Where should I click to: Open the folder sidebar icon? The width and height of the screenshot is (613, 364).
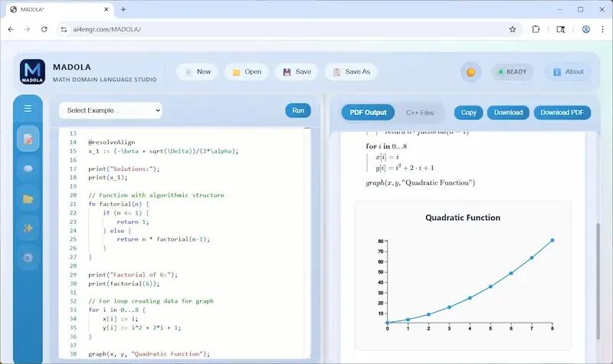[x=28, y=199]
